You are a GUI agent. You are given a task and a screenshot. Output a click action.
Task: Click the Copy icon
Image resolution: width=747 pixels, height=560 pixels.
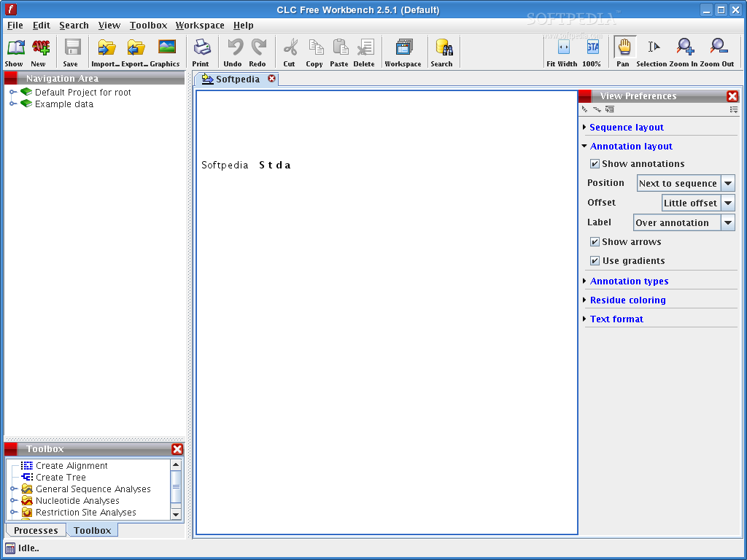(x=316, y=47)
